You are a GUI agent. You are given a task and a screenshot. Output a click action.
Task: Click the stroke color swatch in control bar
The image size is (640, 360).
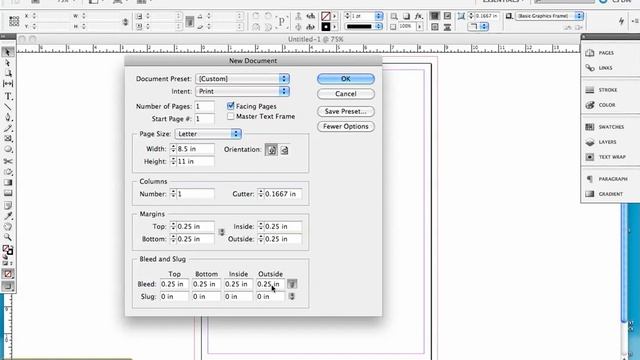point(326,27)
